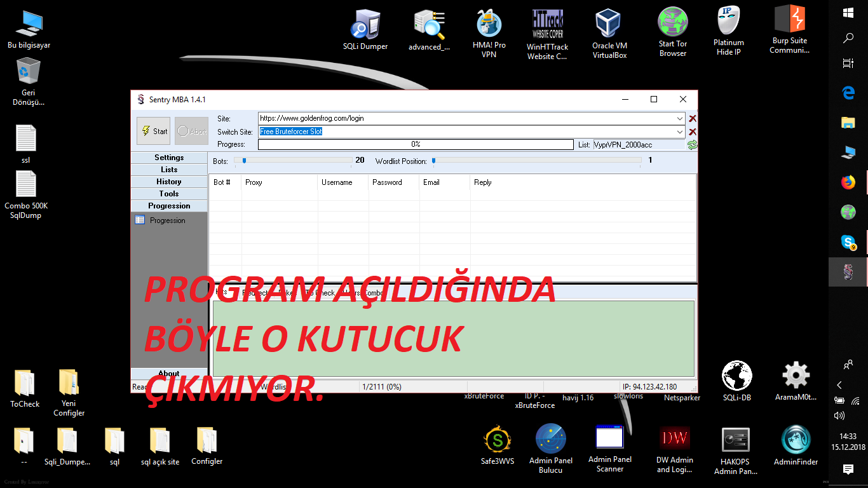Open the Windows notification center
The height and width of the screenshot is (488, 868).
click(x=848, y=469)
